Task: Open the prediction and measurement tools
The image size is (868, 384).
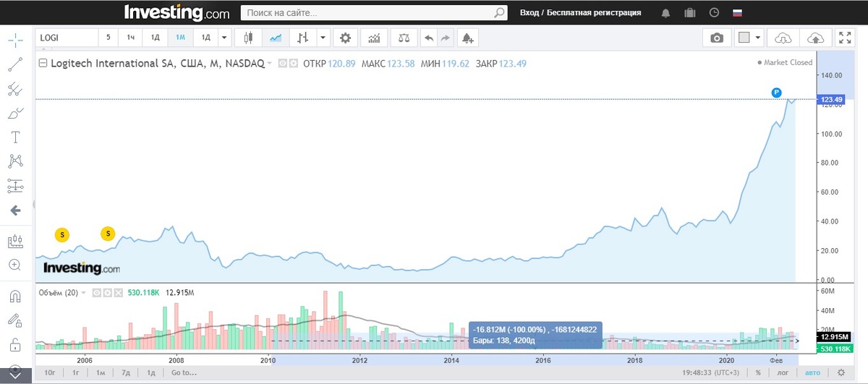Action: point(15,186)
